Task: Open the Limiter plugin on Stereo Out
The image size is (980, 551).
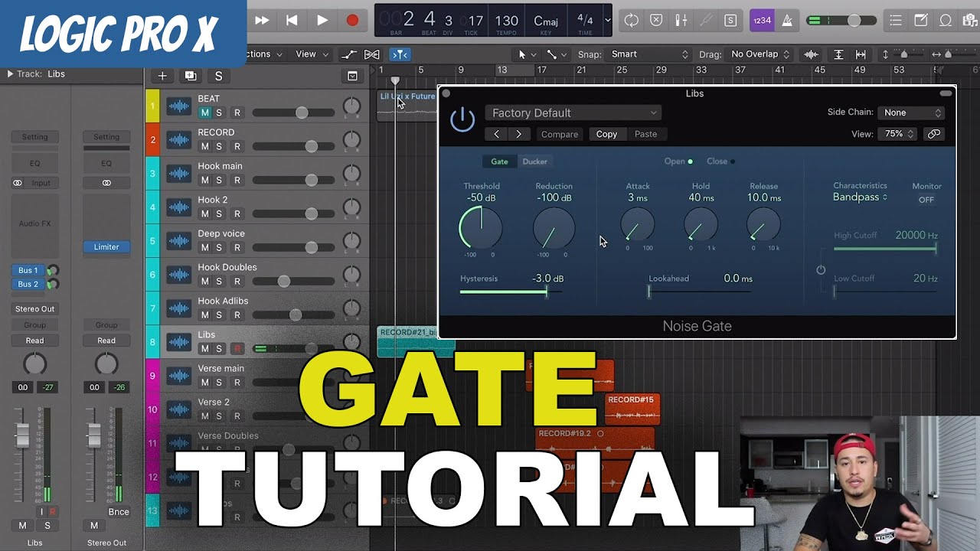Action: pos(106,246)
